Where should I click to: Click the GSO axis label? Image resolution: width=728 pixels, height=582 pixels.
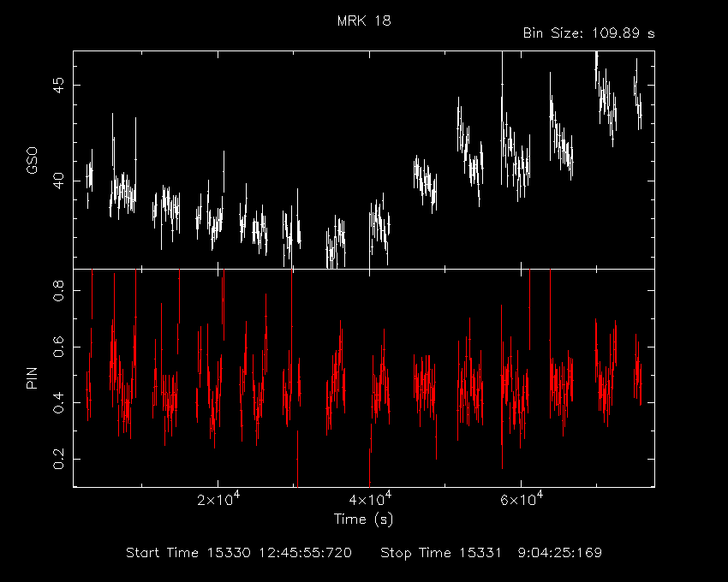(32, 161)
